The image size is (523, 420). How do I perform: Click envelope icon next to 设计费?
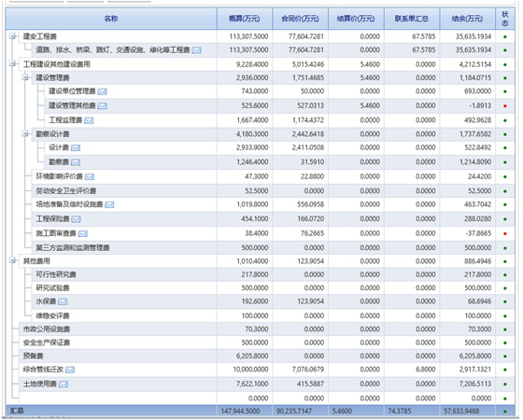point(76,148)
